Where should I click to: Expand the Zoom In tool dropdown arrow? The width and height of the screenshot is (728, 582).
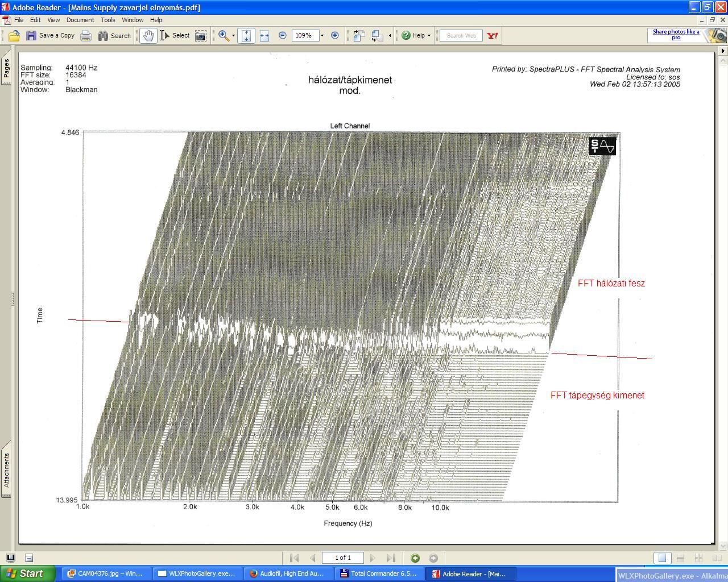click(x=233, y=36)
